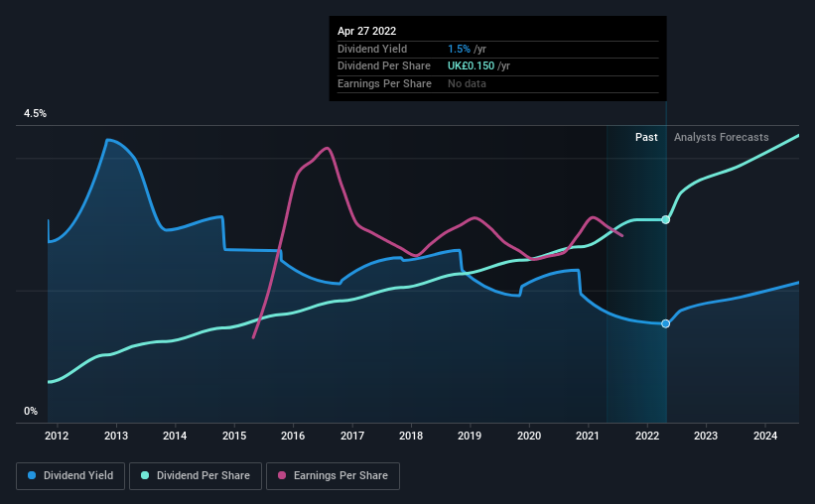Click the 2012 x-axis label
Image resolution: width=815 pixels, height=504 pixels.
click(57, 436)
